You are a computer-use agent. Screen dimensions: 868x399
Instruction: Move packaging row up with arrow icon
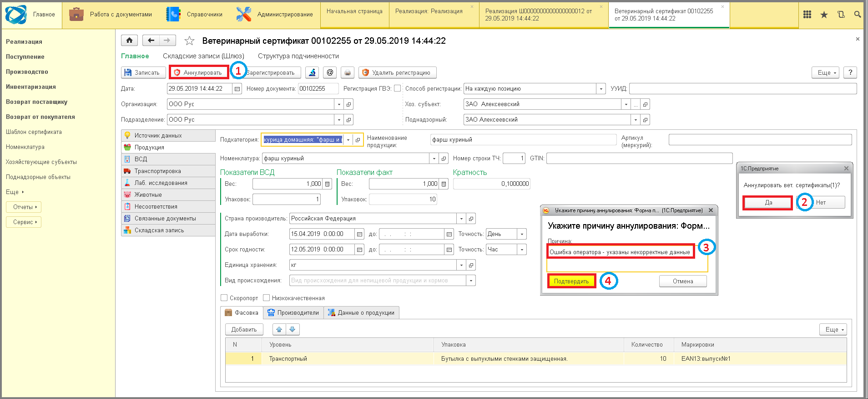click(x=279, y=329)
